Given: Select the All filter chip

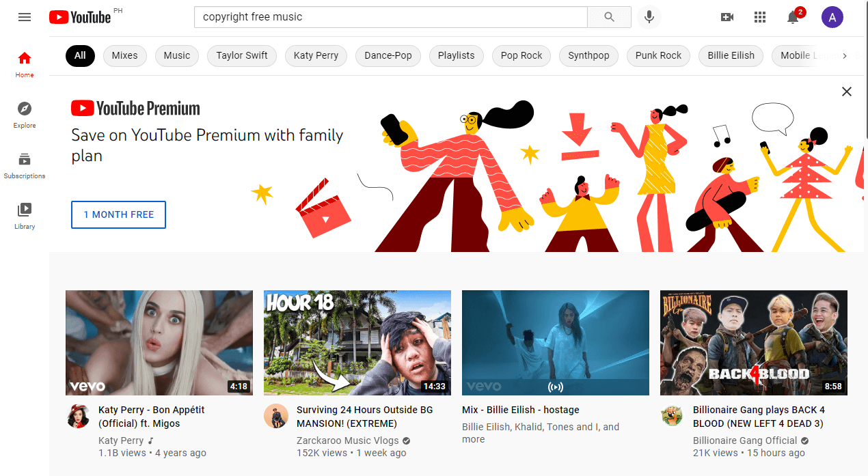Looking at the screenshot, I should (80, 55).
